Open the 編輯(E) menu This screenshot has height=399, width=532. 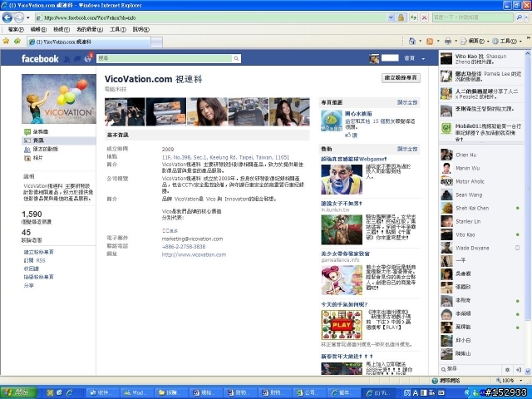pyautogui.click(x=38, y=30)
